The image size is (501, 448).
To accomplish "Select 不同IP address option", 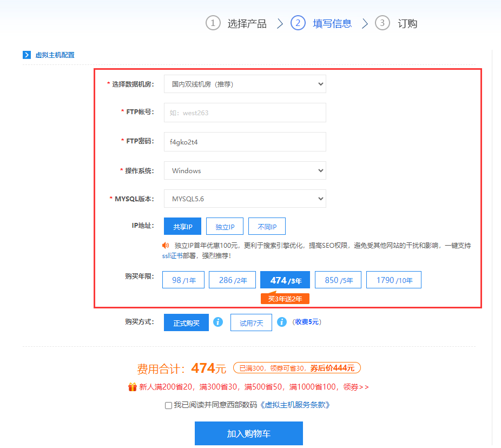I will [267, 226].
